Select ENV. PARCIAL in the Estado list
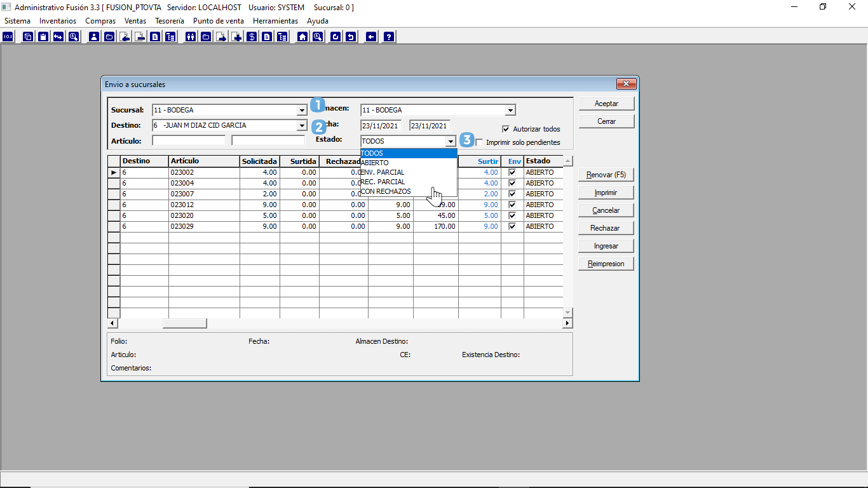Image resolution: width=868 pixels, height=488 pixels. click(x=409, y=172)
